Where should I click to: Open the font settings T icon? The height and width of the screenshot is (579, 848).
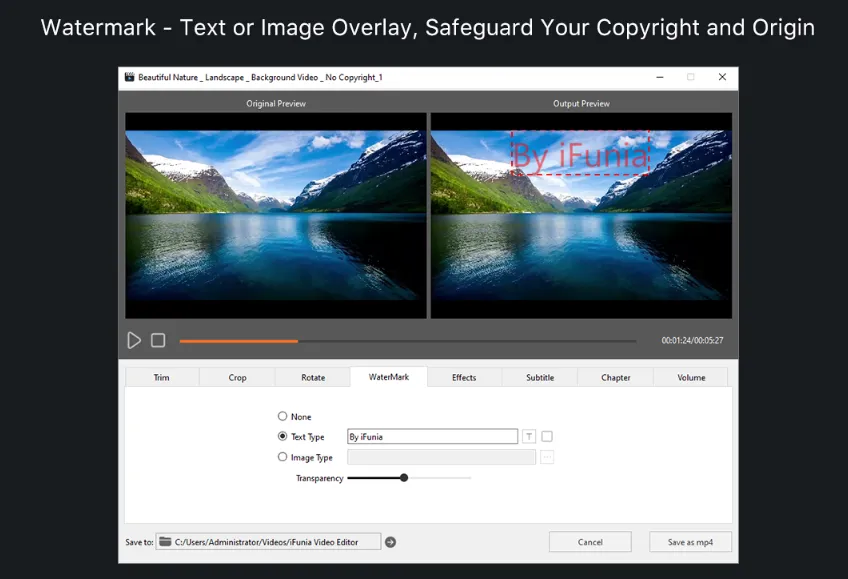click(529, 436)
